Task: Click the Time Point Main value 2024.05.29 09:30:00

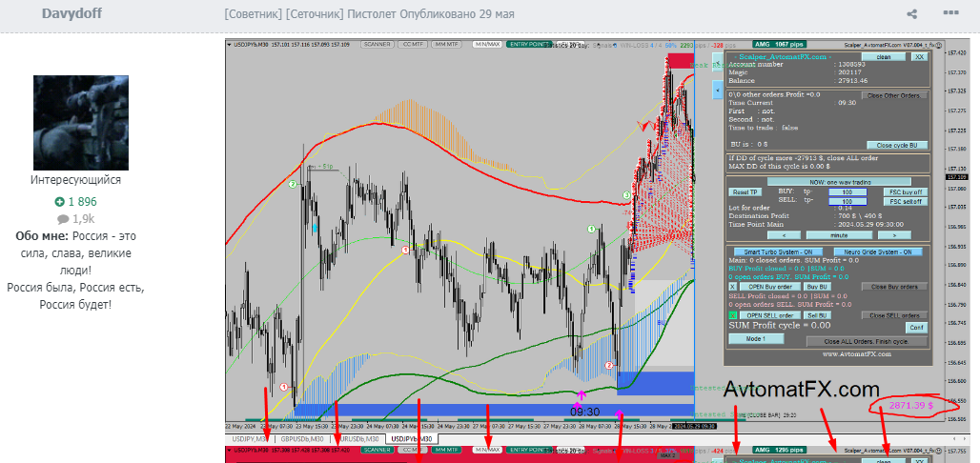Action: (x=872, y=224)
